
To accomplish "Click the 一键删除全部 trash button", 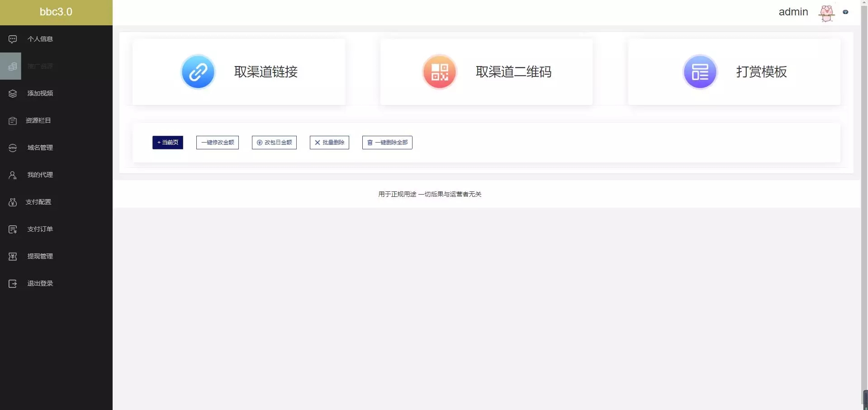I will click(x=387, y=143).
